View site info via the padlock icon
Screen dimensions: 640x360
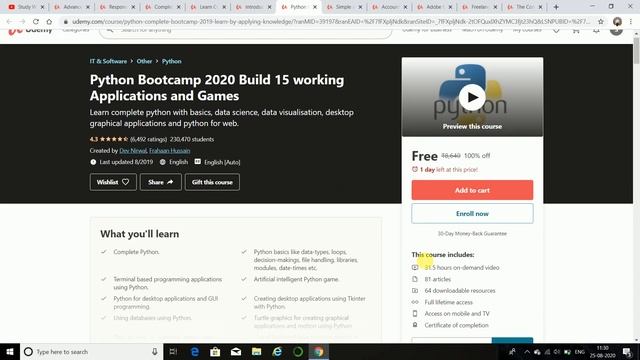[x=66, y=22]
